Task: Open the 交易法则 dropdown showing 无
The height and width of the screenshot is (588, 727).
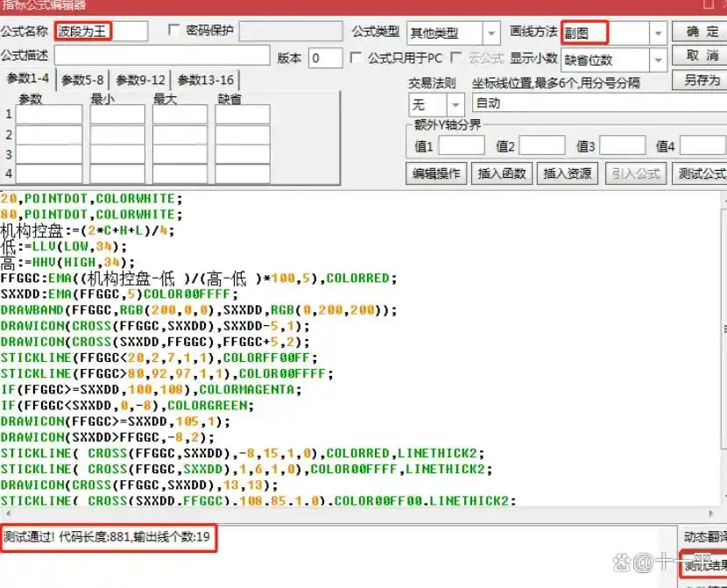Action: click(452, 103)
